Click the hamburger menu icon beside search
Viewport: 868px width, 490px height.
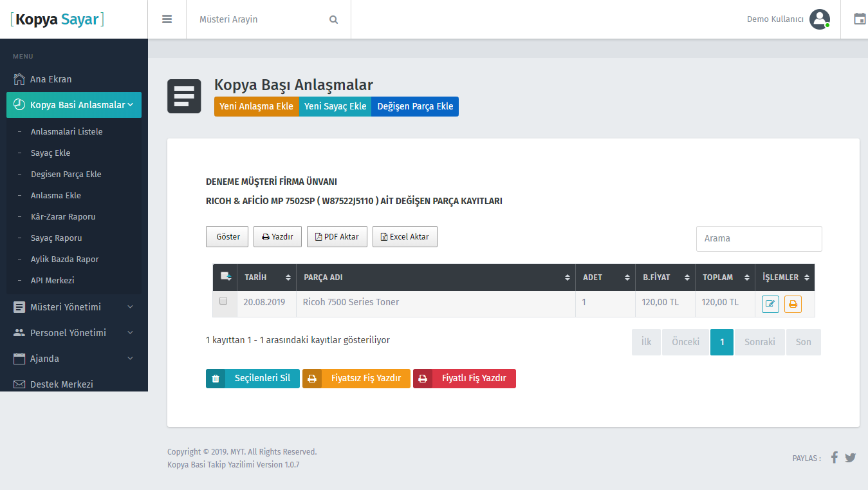tap(167, 19)
